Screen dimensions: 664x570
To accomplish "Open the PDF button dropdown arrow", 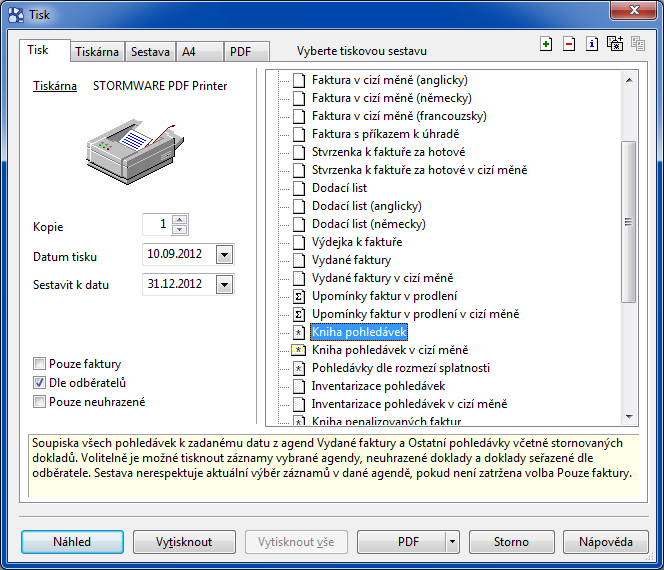I will tap(451, 542).
